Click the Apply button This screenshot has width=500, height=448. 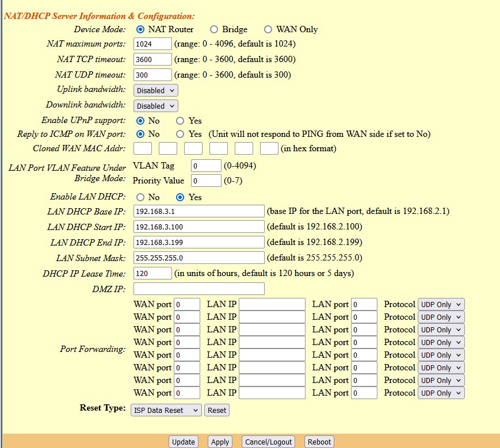point(220,442)
